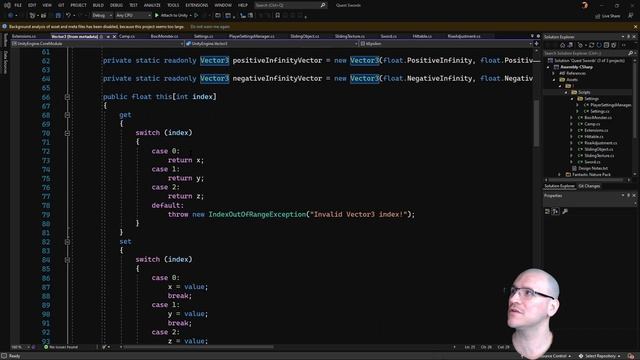This screenshot has width=640, height=360.
Task: Open the TEST menu
Action: point(133,5)
